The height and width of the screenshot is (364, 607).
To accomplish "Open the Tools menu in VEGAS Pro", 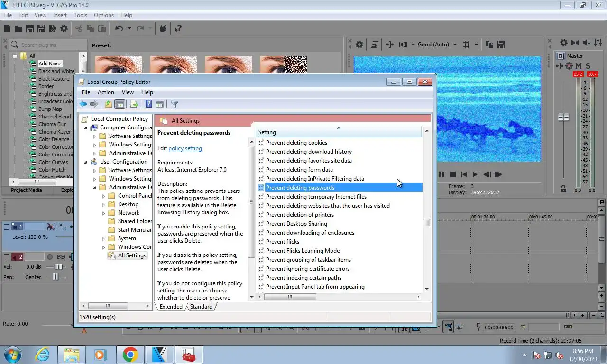I will click(80, 15).
